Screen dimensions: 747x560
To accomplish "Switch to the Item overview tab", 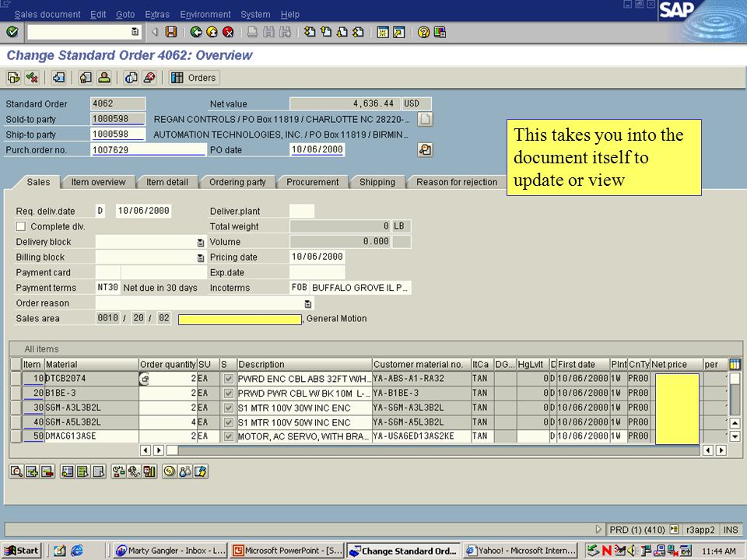I will (98, 182).
